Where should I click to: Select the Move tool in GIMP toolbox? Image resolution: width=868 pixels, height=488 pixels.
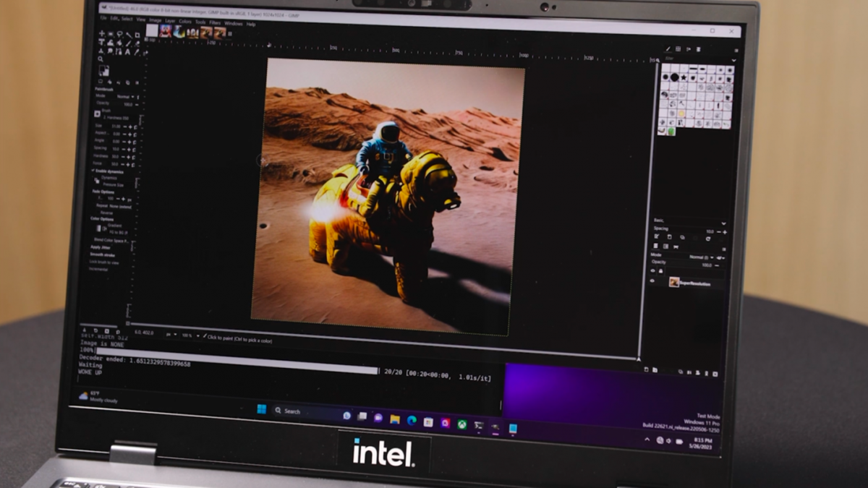(102, 34)
